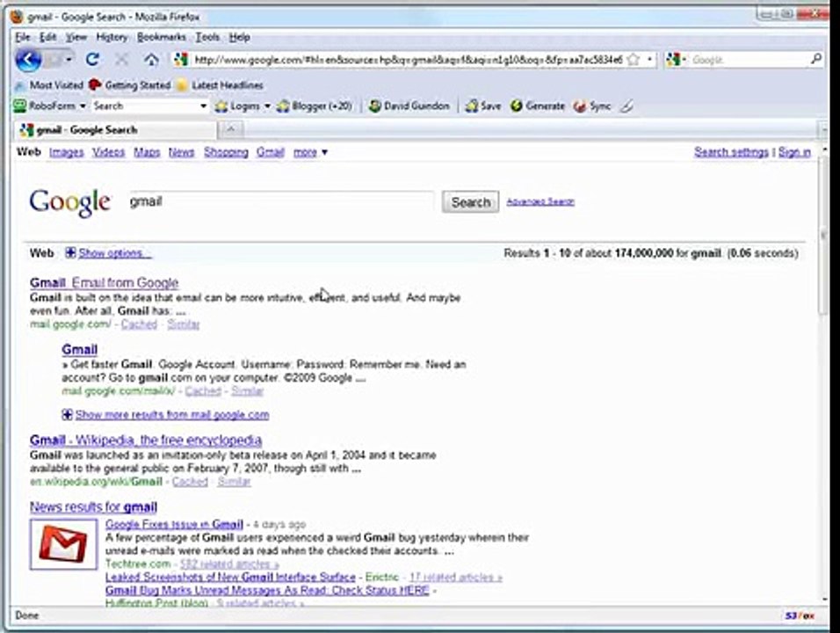
Task: Go to the Home page icon
Action: [152, 60]
